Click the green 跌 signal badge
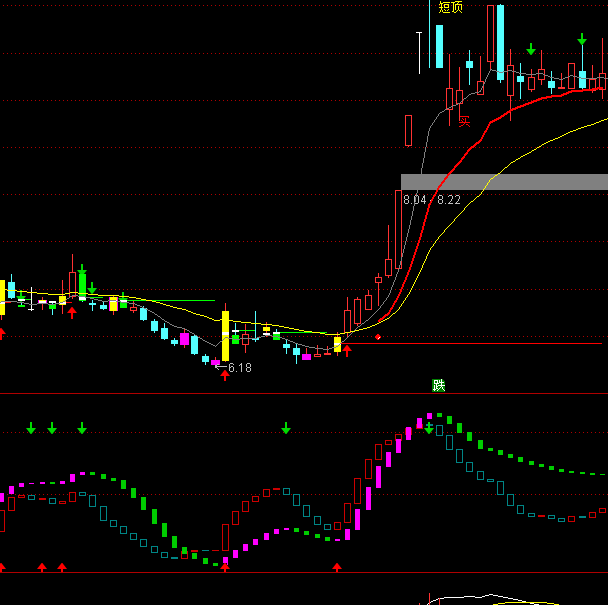The height and width of the screenshot is (605, 608). (x=438, y=385)
